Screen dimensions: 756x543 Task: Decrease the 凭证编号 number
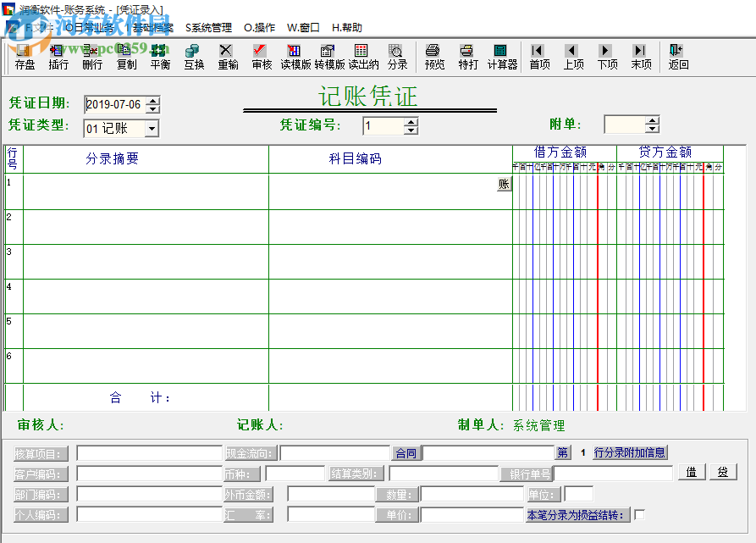tap(411, 130)
